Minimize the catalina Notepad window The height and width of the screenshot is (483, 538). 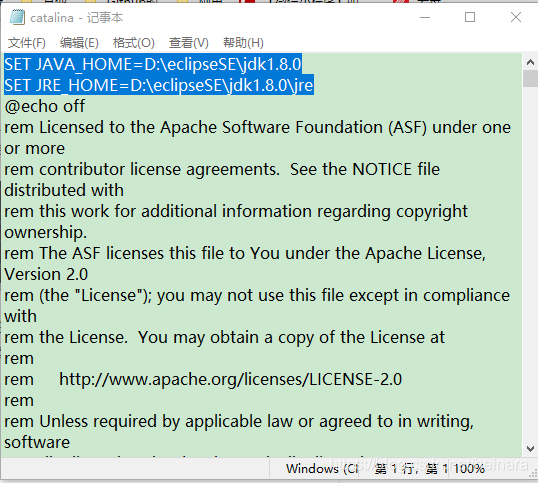click(x=425, y=17)
